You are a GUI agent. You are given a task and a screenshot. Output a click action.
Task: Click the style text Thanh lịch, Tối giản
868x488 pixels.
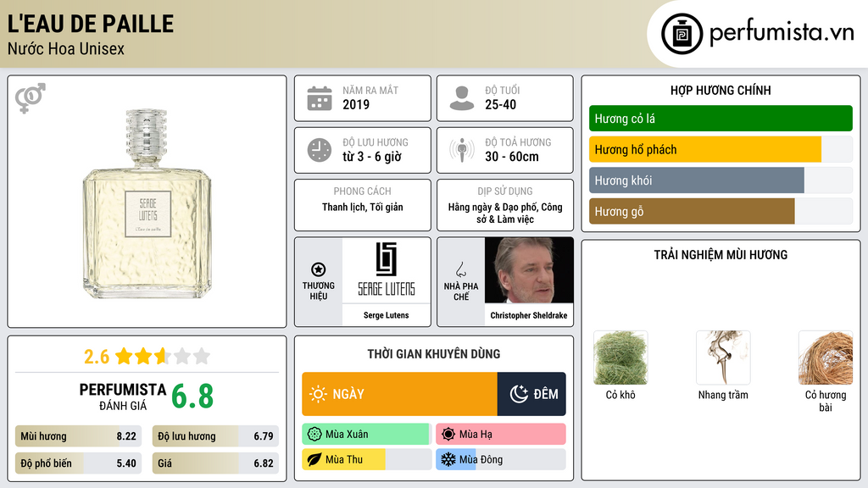pos(363,207)
